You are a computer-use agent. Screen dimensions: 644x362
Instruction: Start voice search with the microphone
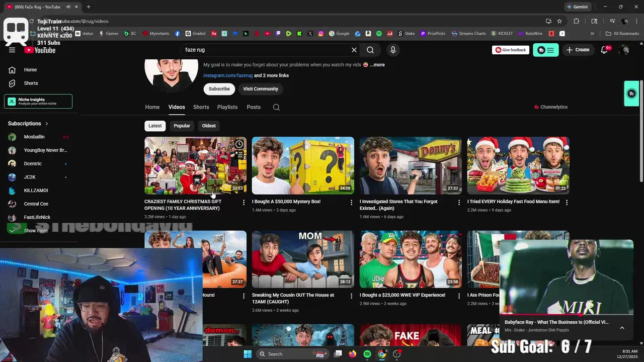pyautogui.click(x=393, y=50)
